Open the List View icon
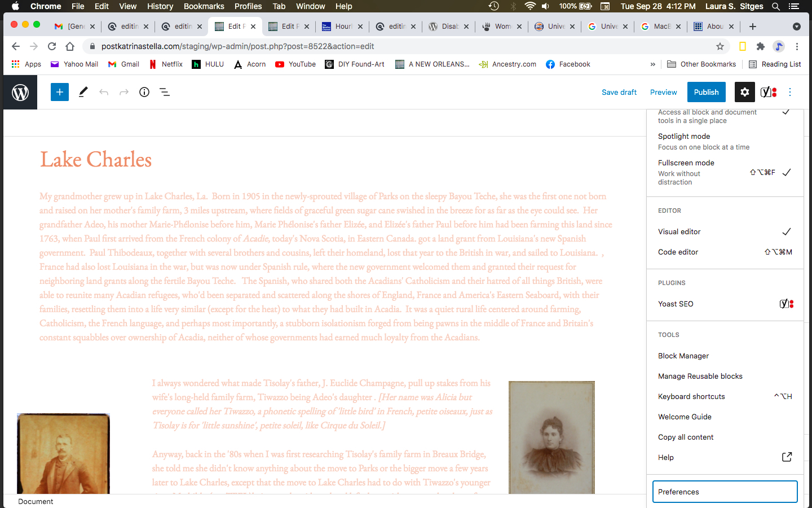Image resolution: width=812 pixels, height=508 pixels. click(x=165, y=92)
